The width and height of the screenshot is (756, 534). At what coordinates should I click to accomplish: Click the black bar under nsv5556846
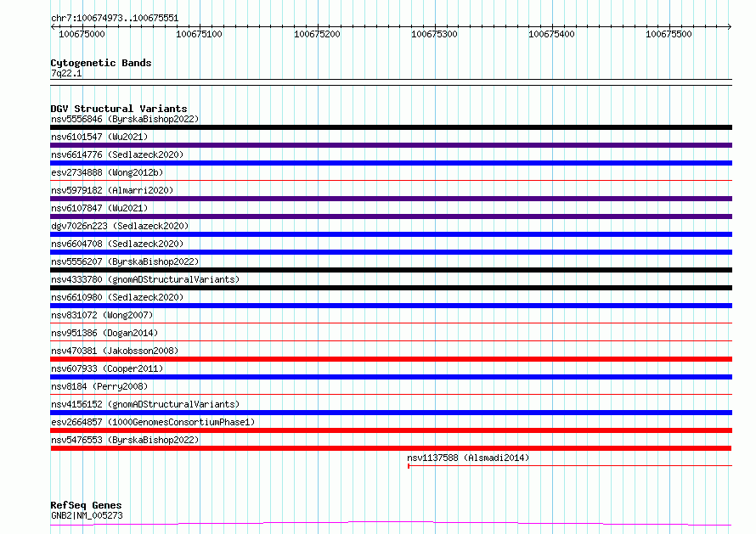pyautogui.click(x=391, y=127)
